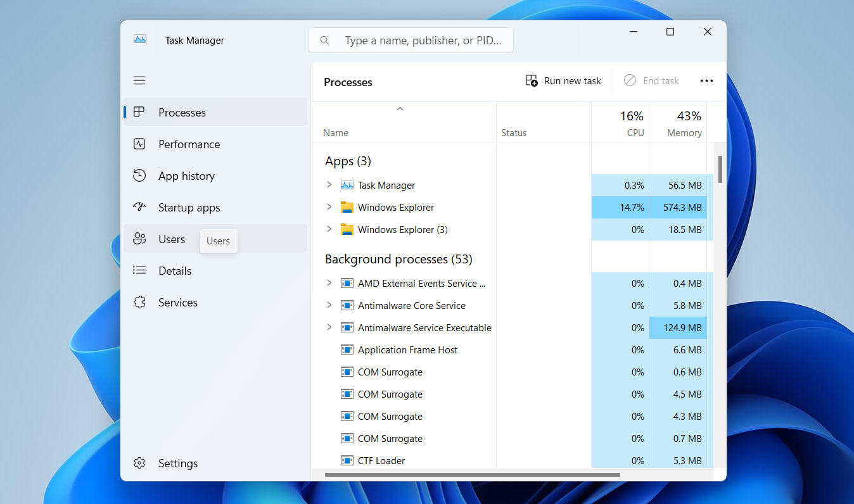Select the 18.5 MB memory cell

point(678,229)
